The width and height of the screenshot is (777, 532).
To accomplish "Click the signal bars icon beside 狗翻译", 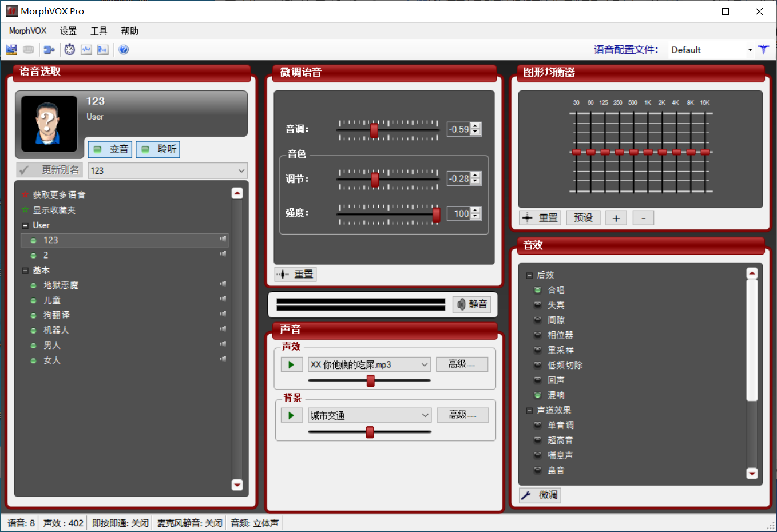I will (x=223, y=314).
